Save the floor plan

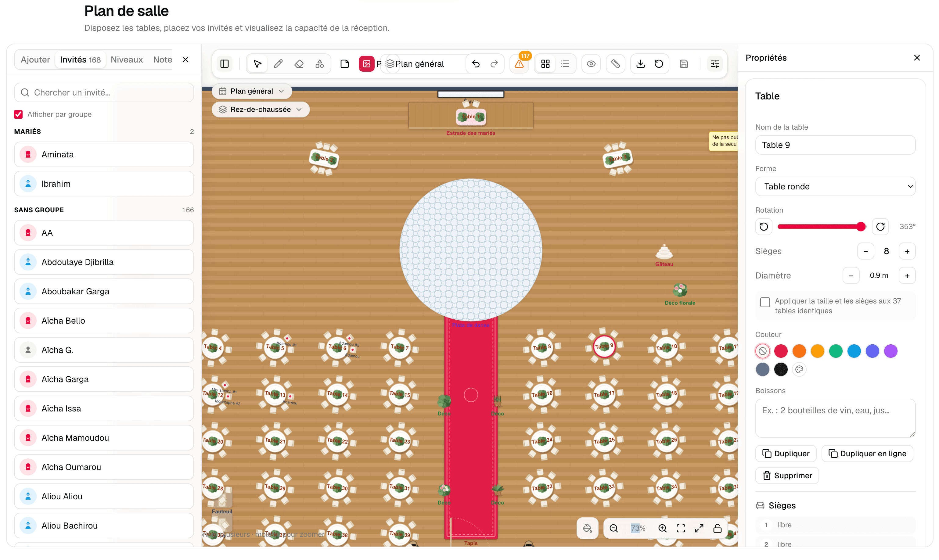[684, 64]
